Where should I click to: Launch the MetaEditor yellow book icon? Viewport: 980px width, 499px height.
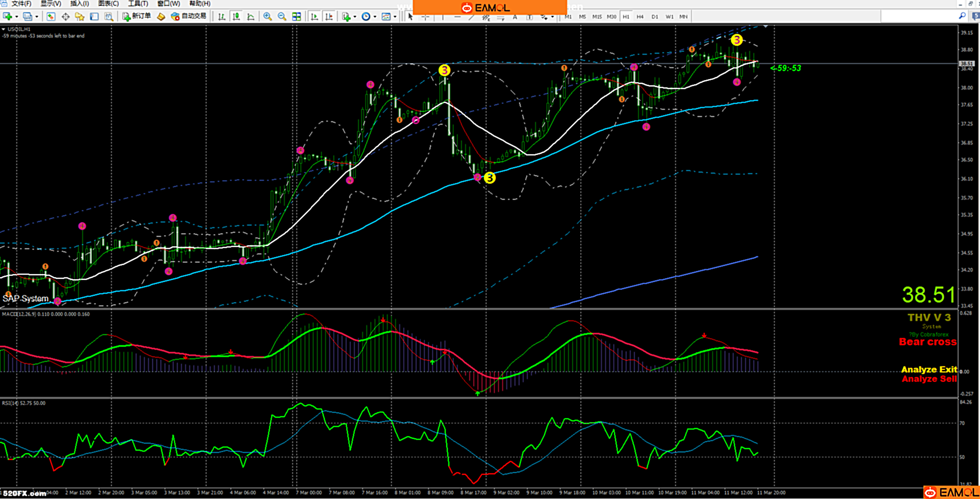tap(161, 16)
